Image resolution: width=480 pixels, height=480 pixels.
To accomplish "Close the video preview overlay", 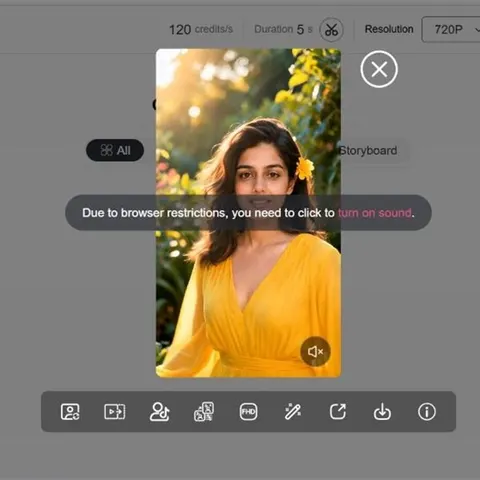I will [x=379, y=69].
